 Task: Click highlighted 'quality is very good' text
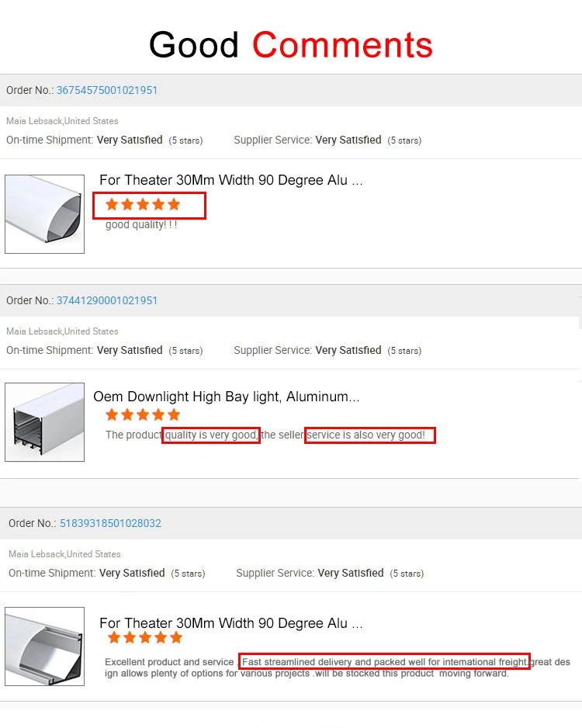tap(211, 435)
